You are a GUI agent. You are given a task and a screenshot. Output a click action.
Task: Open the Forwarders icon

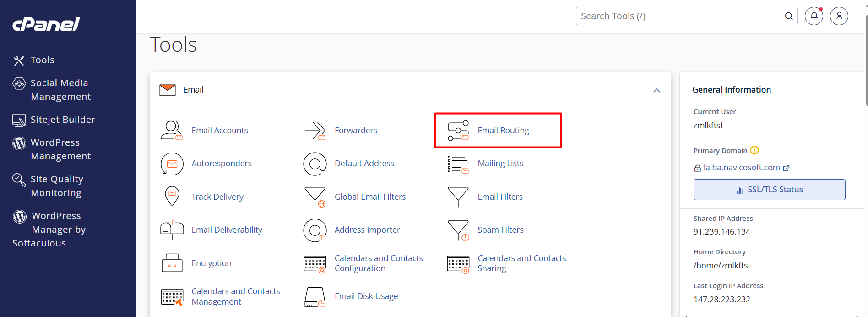[x=315, y=131]
